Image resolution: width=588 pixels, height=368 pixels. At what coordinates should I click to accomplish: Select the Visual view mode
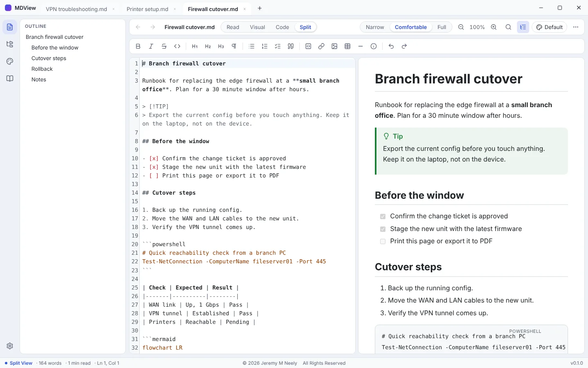(257, 27)
